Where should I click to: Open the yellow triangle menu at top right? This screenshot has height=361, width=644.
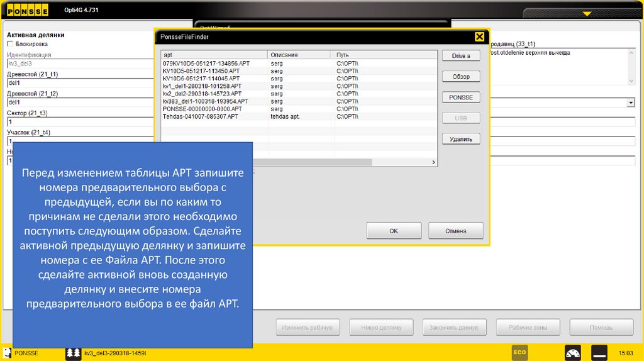point(587,14)
